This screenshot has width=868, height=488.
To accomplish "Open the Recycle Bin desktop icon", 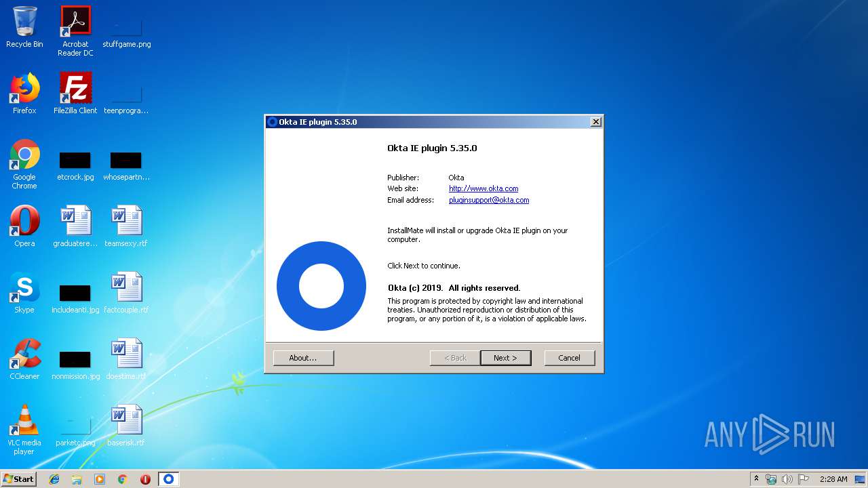I will pyautogui.click(x=24, y=27).
